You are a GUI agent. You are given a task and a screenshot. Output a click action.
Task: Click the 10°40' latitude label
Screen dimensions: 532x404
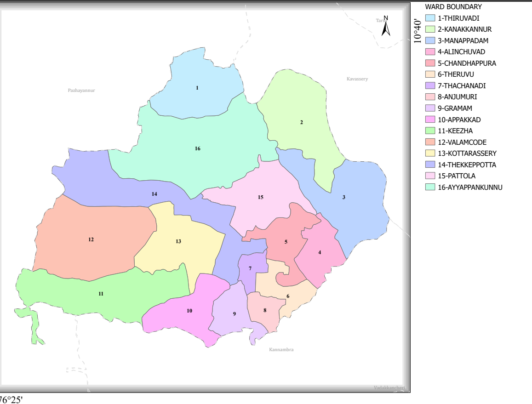[x=418, y=32]
